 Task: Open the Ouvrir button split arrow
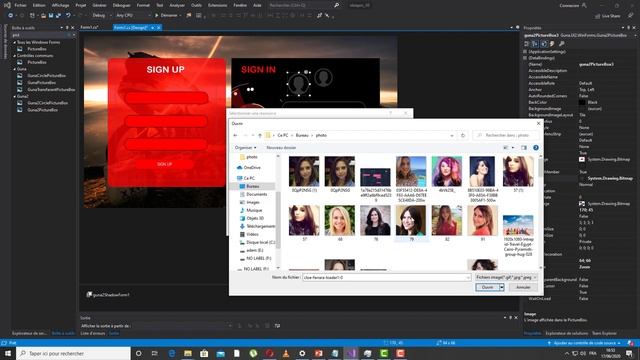pyautogui.click(x=502, y=287)
